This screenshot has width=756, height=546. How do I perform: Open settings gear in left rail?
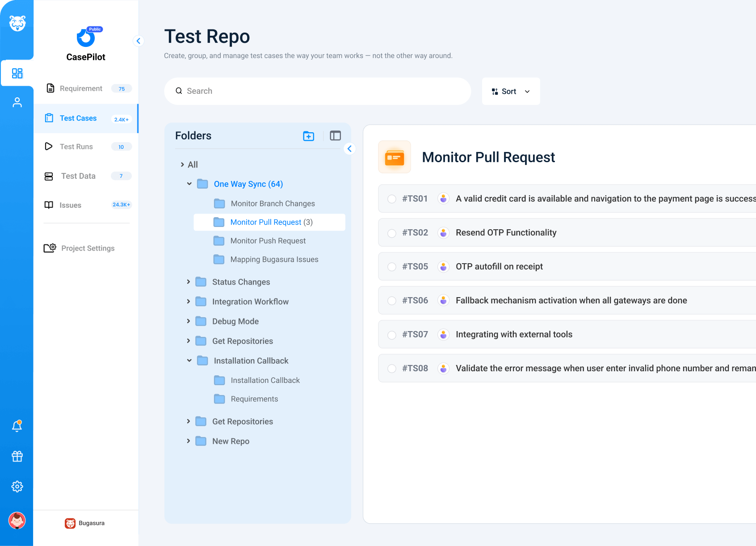click(17, 486)
